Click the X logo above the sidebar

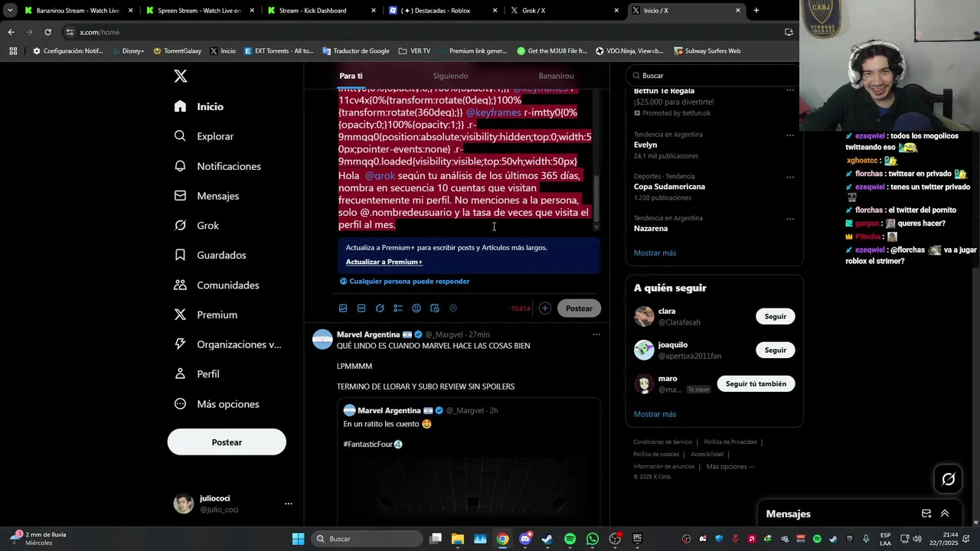coord(181,76)
